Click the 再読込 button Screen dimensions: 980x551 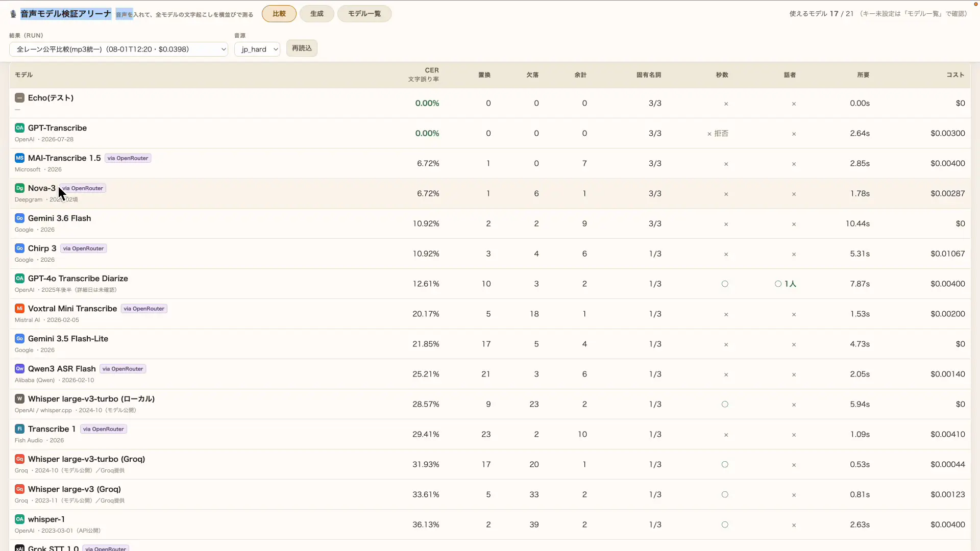click(x=302, y=48)
